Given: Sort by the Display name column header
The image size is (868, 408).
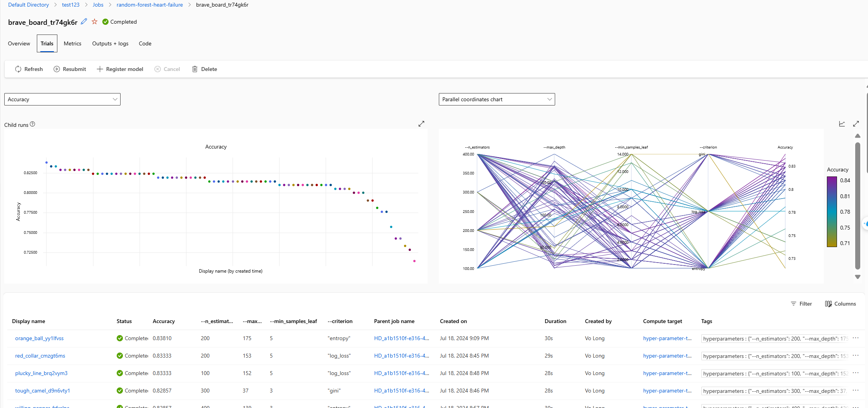Looking at the screenshot, I should (28, 321).
